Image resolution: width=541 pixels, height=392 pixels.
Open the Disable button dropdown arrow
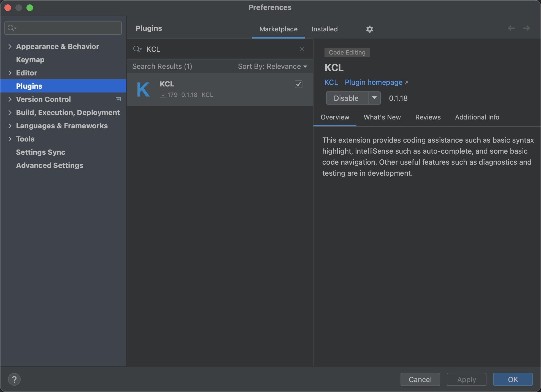[x=374, y=98]
